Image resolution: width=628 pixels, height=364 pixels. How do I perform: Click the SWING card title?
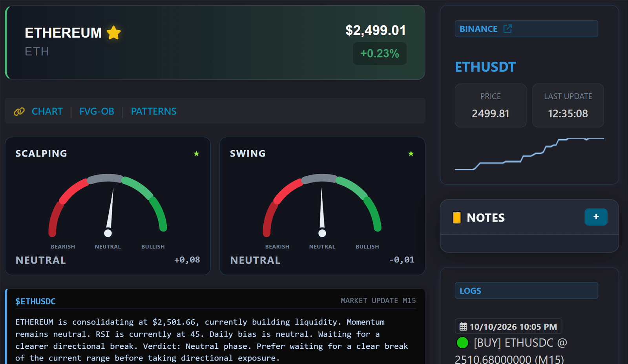pyautogui.click(x=248, y=153)
